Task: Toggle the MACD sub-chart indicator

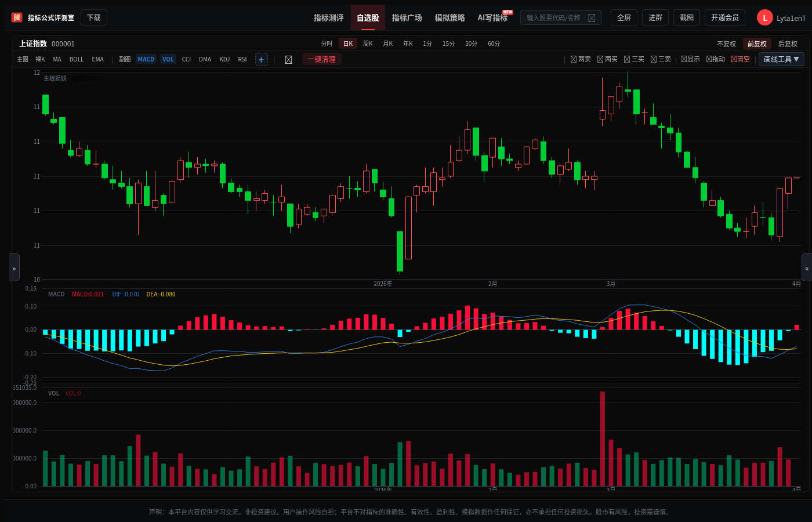Action: 146,59
